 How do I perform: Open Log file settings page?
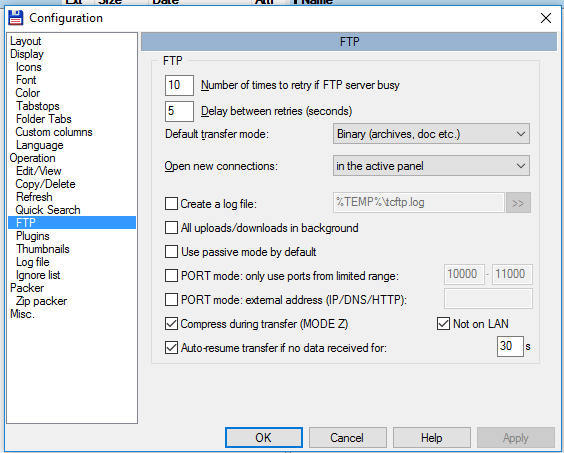click(32, 262)
